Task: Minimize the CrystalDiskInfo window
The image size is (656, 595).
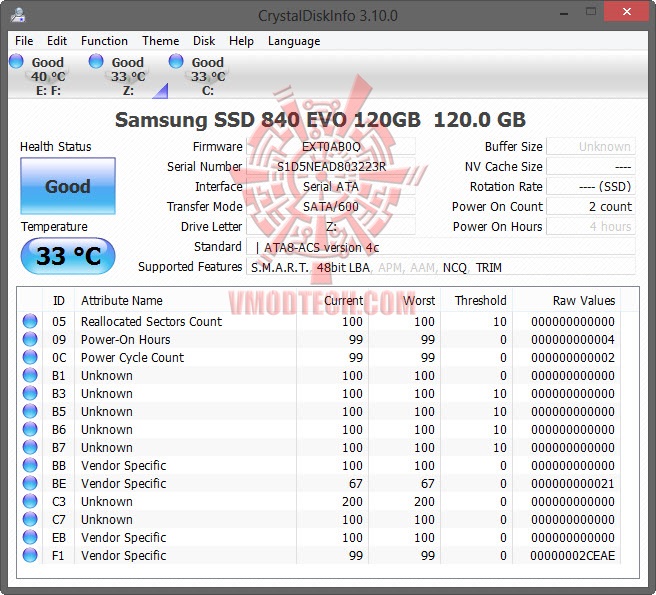Action: [564, 13]
